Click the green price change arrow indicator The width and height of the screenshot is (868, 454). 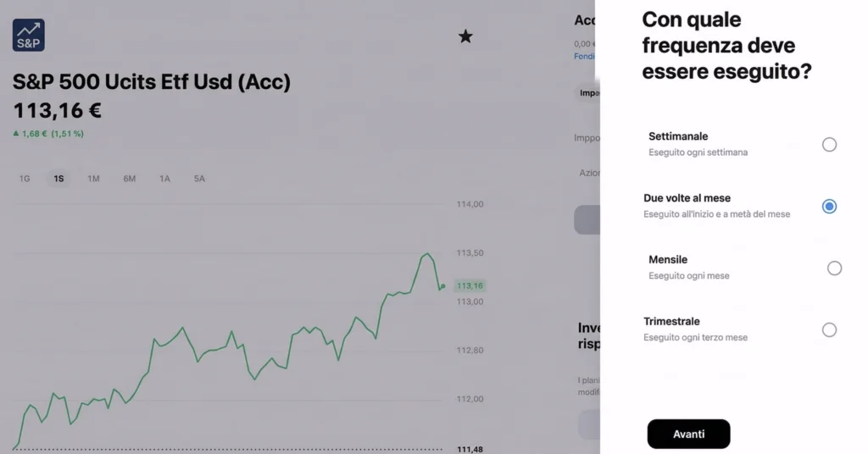pyautogui.click(x=16, y=134)
